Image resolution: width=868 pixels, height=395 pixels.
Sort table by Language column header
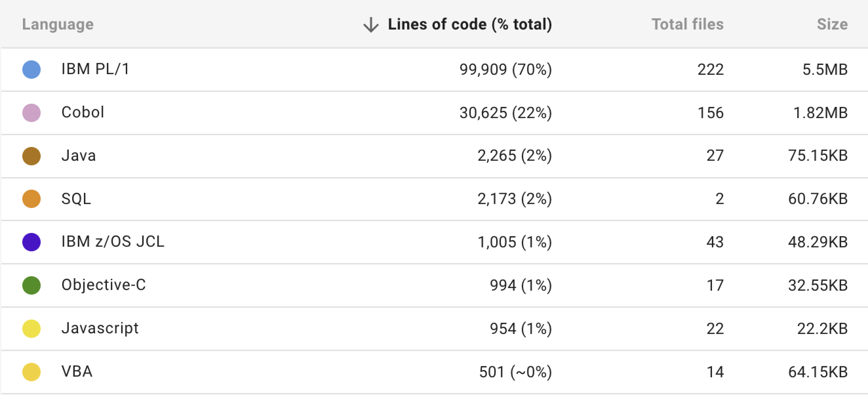coord(58,25)
